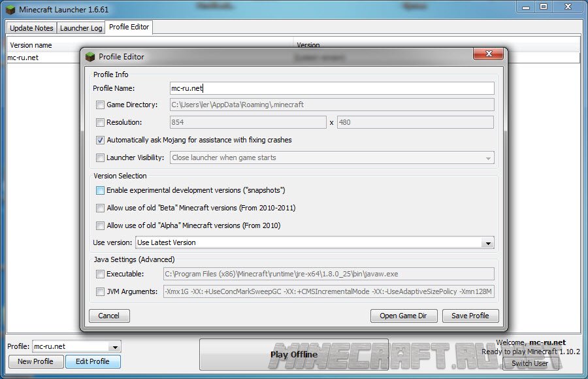Enable the Game Directory checkbox
This screenshot has height=379, width=588.
(x=100, y=105)
